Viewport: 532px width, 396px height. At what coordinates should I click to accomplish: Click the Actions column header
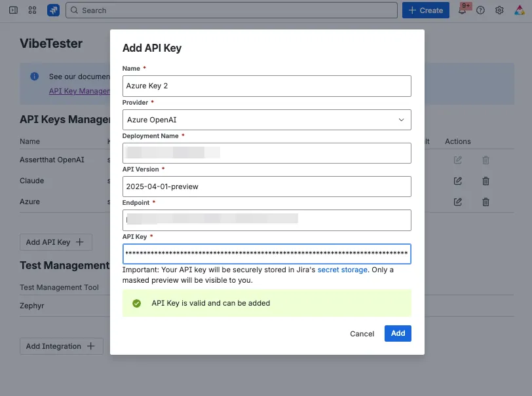458,141
